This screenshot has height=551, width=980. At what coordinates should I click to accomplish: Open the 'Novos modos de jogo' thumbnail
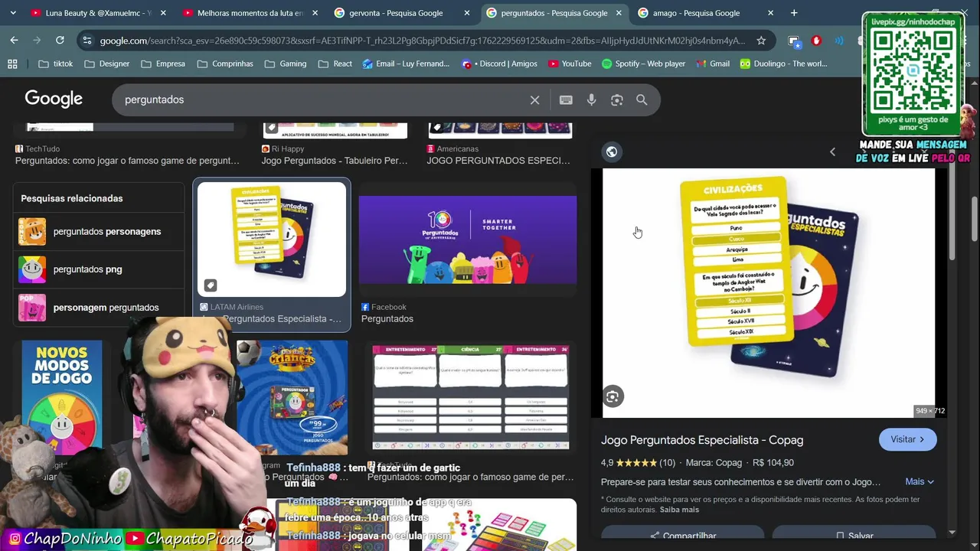tap(62, 398)
